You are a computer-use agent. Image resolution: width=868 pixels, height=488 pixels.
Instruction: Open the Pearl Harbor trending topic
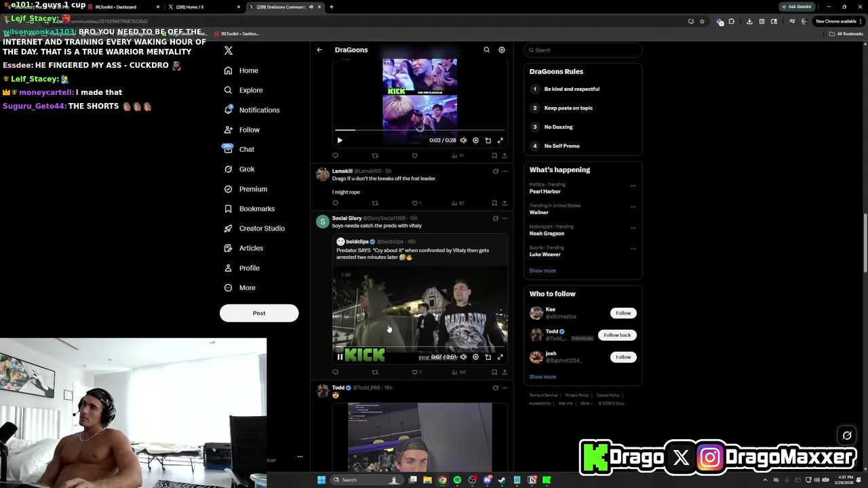(x=545, y=191)
